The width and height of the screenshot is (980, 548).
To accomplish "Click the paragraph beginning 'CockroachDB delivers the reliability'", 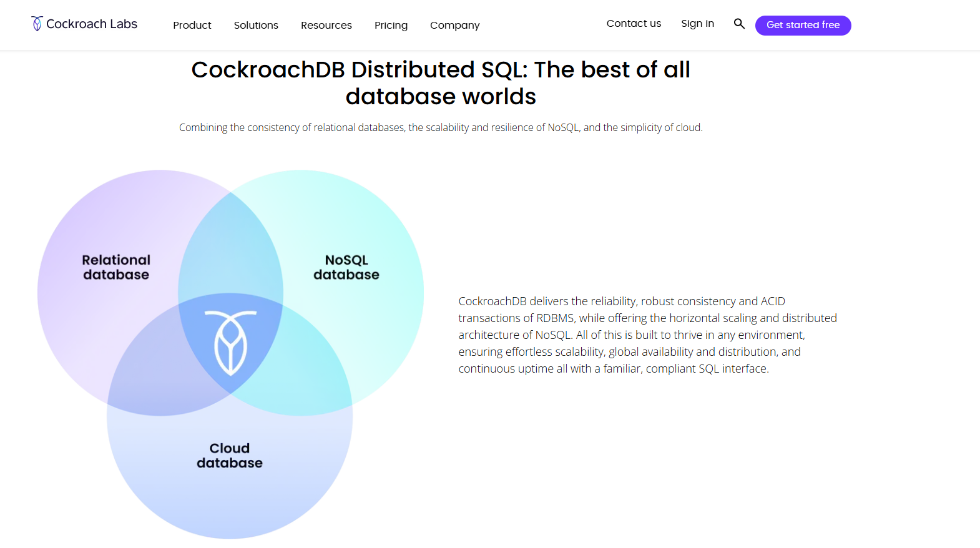I will (647, 335).
